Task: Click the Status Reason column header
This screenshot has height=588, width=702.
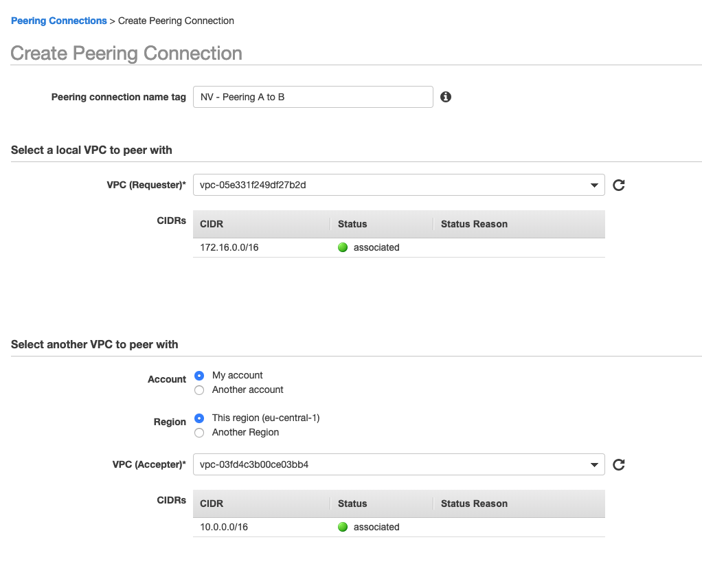Action: (x=474, y=224)
